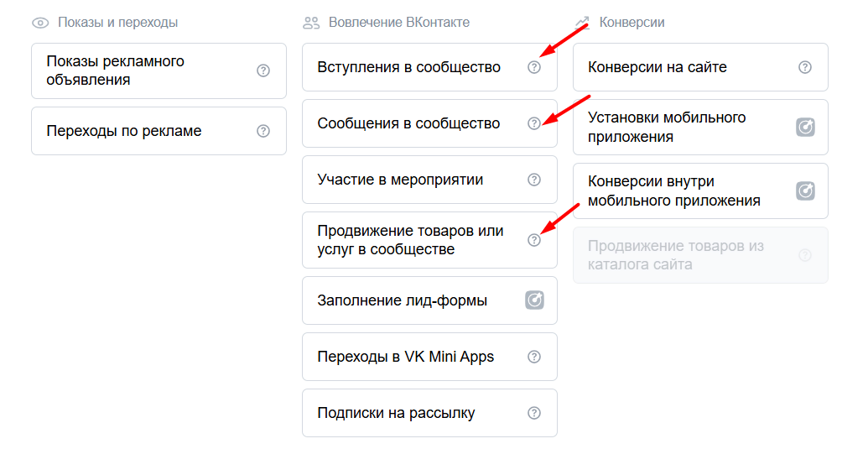The height and width of the screenshot is (449, 868).
Task: Open help icon for "Конверсии на сайте"
Action: [805, 67]
